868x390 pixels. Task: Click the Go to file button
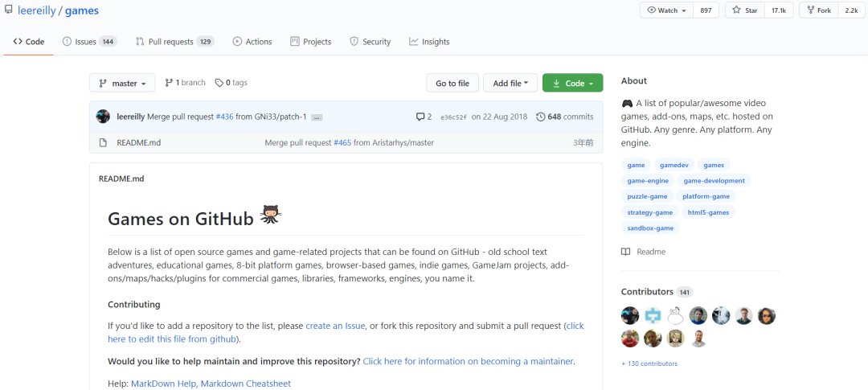pos(452,83)
